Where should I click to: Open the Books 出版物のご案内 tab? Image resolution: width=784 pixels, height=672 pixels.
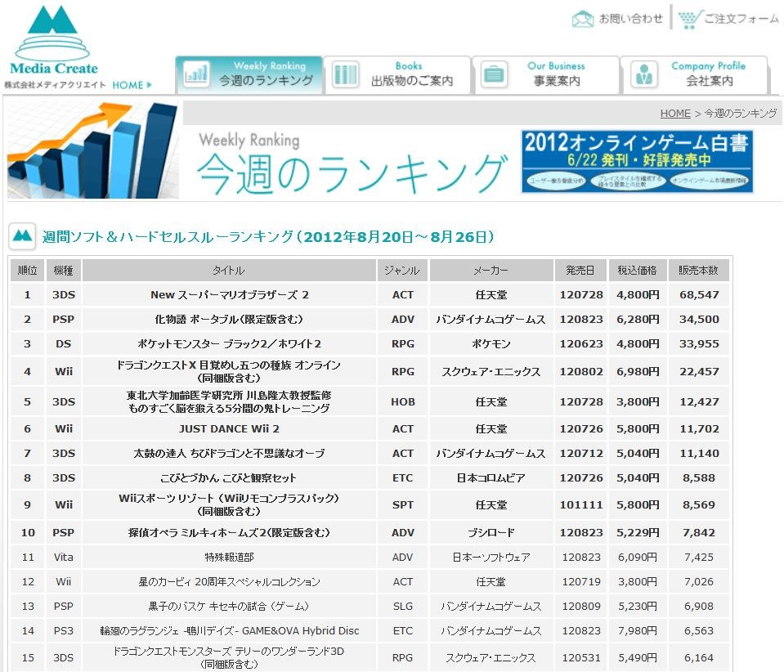click(x=397, y=74)
